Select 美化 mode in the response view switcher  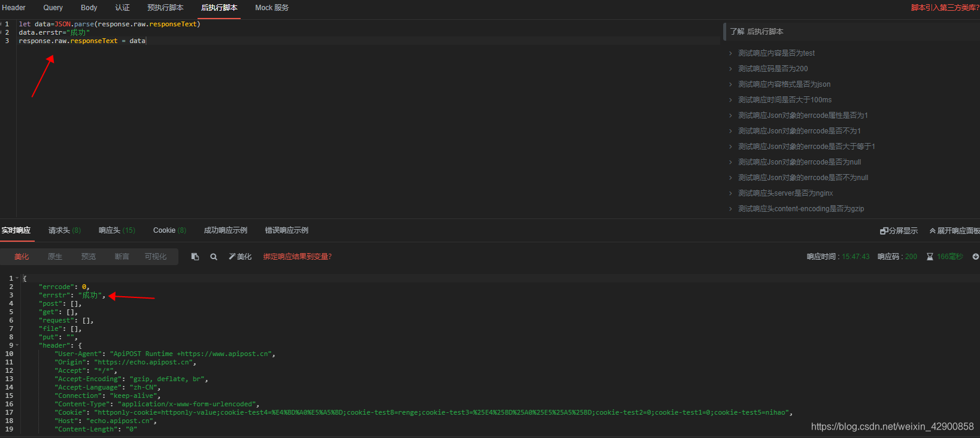(x=22, y=257)
